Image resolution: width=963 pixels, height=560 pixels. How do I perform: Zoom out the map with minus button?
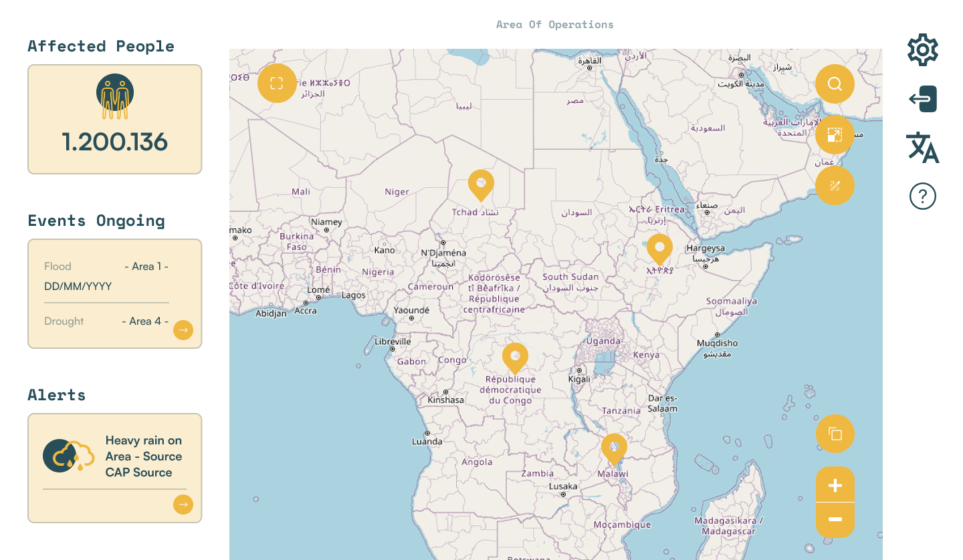tap(835, 520)
